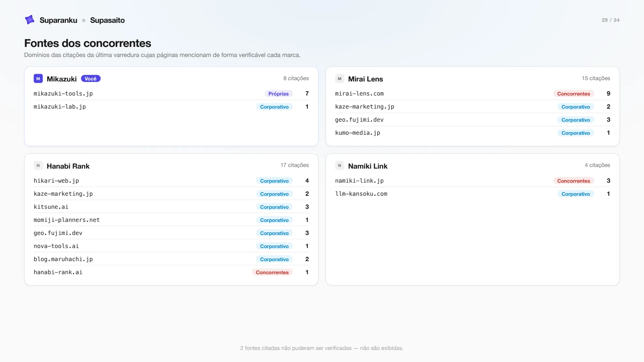
Task: Click the Você badge next to Mikazuki
Action: coord(91,79)
